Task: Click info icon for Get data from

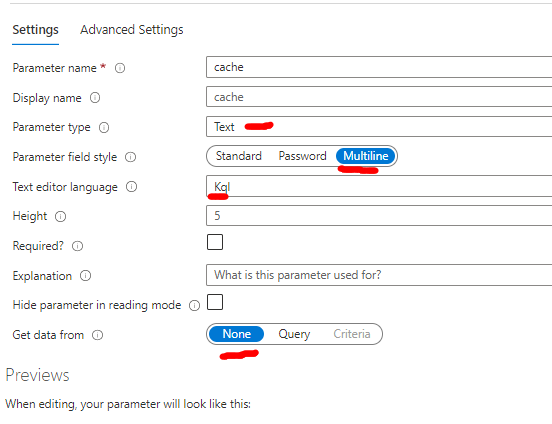Action: 98,335
